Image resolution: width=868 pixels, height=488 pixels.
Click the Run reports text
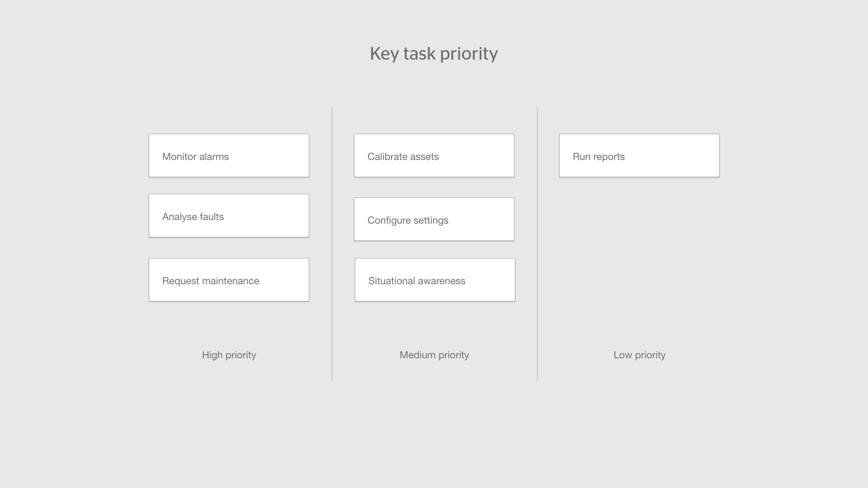pos(599,157)
